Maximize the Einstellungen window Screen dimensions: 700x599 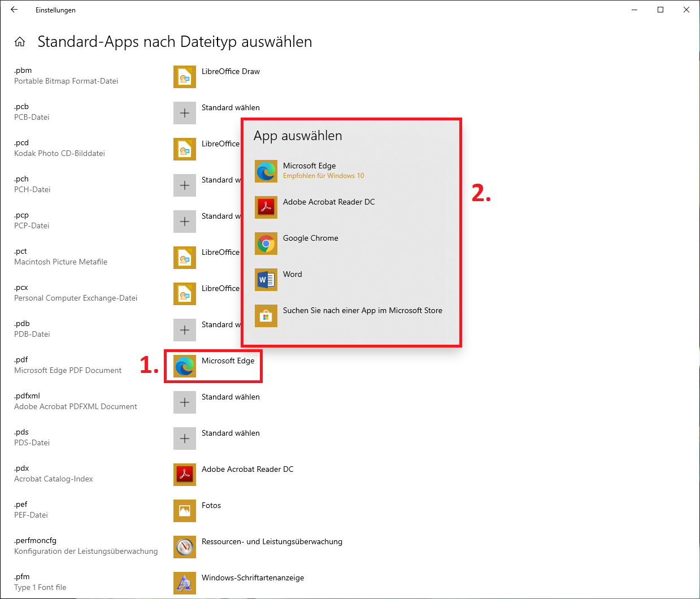point(660,10)
